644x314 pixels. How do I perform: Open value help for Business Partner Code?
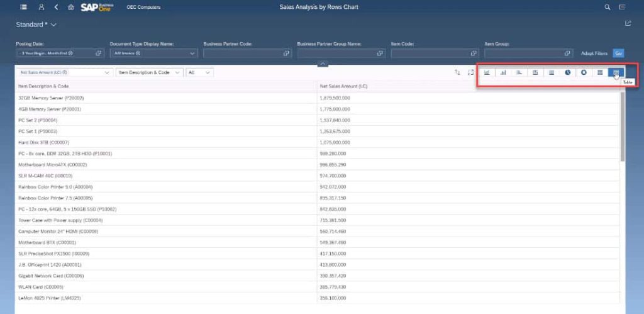click(286, 53)
